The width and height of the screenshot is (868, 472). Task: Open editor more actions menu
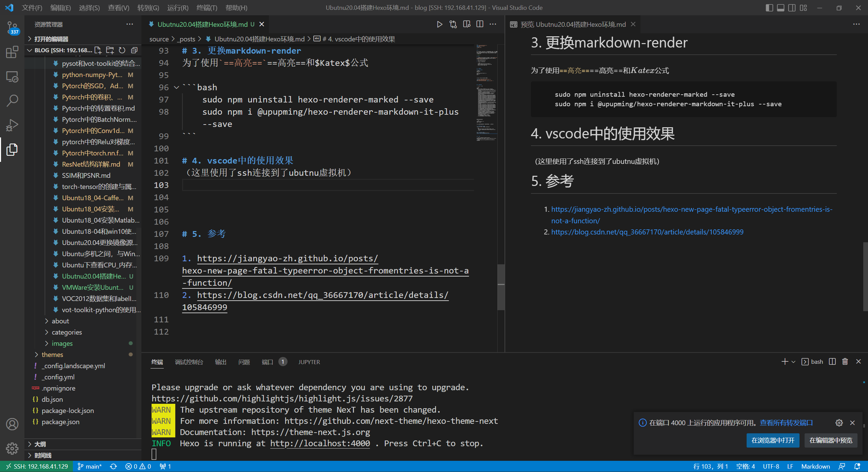click(x=493, y=24)
